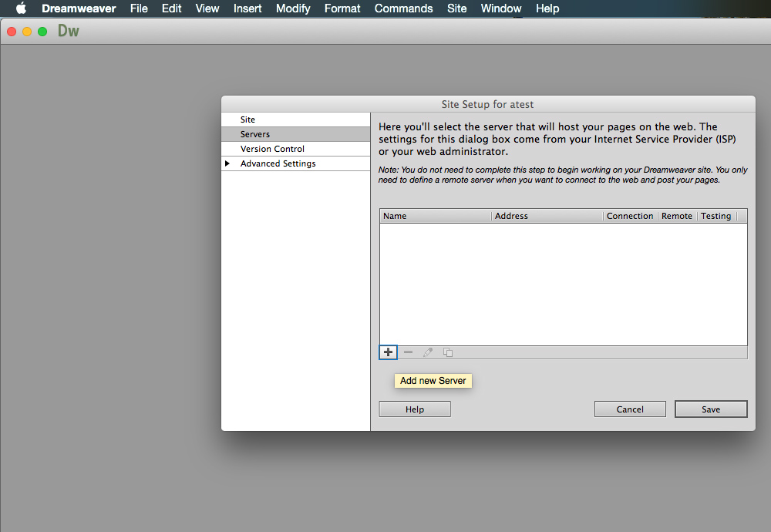Click the pencil icon to edit existing server
This screenshot has height=532, width=771.
(x=428, y=352)
